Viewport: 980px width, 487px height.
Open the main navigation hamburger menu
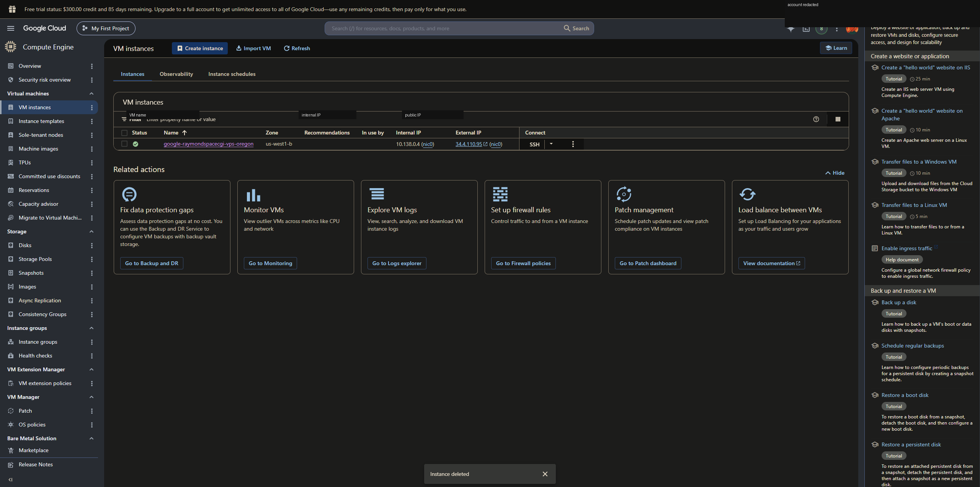11,28
